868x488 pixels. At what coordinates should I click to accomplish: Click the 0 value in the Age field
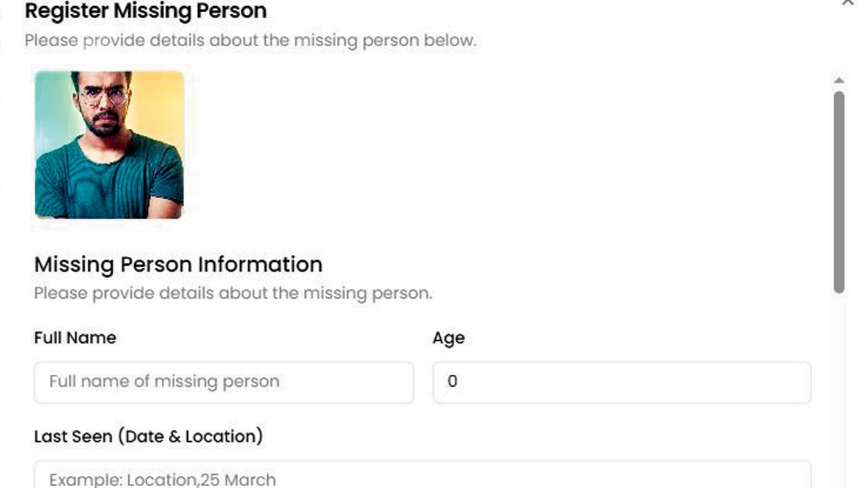(452, 382)
